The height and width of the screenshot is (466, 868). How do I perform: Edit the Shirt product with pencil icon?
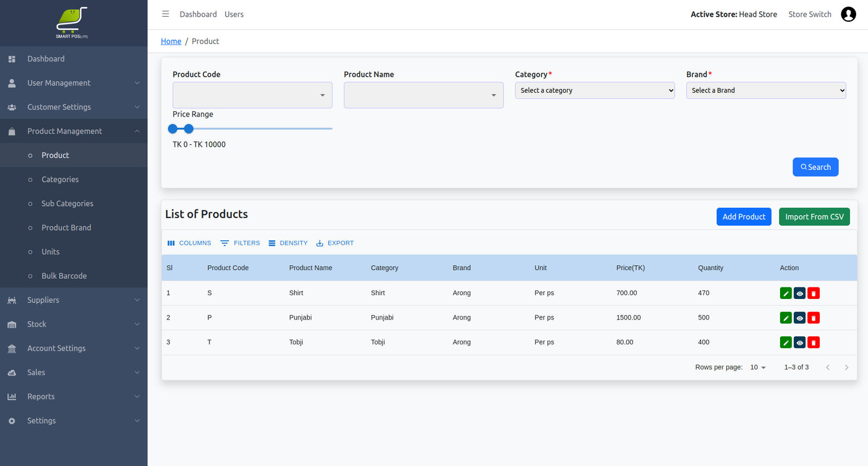click(x=786, y=293)
